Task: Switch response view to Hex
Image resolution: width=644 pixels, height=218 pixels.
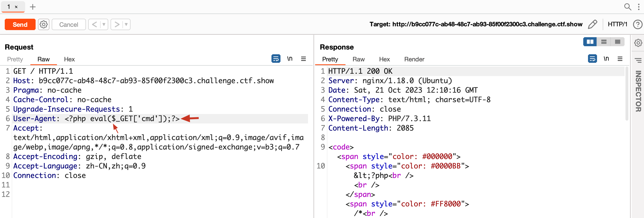Action: click(x=384, y=59)
